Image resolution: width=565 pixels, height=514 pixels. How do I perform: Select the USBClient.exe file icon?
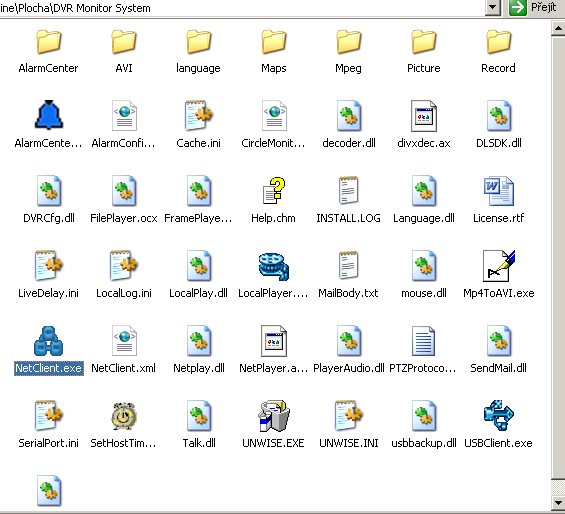pos(499,415)
